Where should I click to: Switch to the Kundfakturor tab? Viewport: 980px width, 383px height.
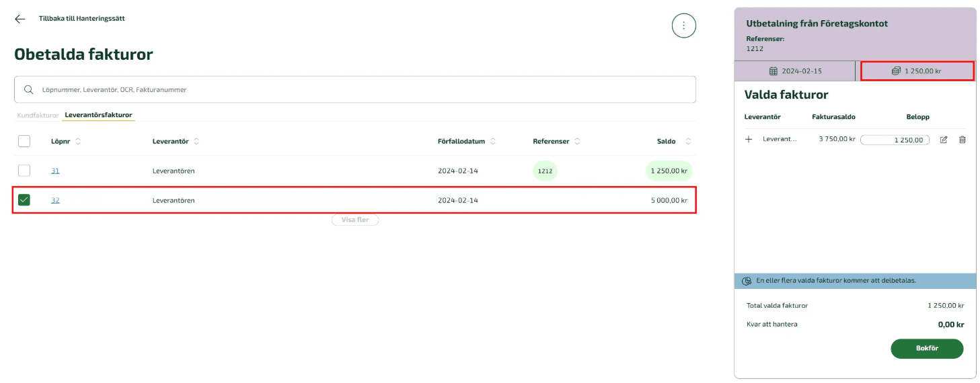tap(38, 116)
